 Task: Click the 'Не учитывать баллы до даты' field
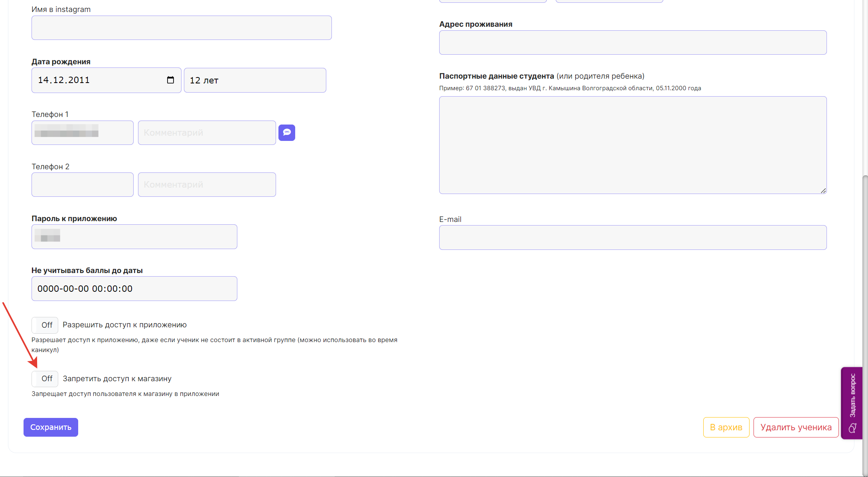pyautogui.click(x=134, y=289)
